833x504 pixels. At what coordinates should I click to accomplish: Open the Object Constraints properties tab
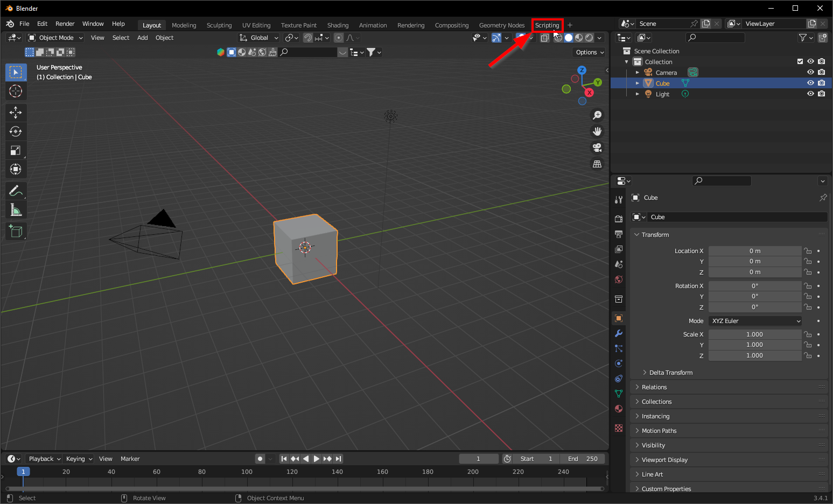[x=619, y=379]
